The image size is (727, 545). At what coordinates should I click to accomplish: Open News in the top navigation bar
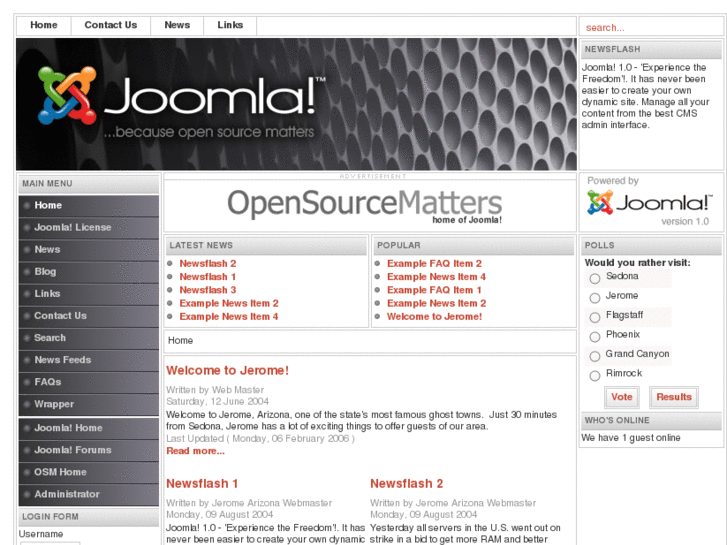[x=177, y=25]
